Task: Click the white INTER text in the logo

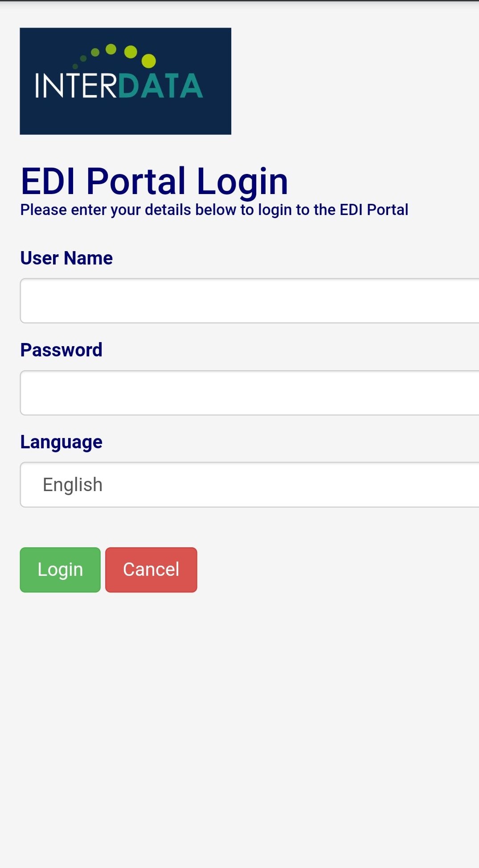Action: pyautogui.click(x=76, y=86)
